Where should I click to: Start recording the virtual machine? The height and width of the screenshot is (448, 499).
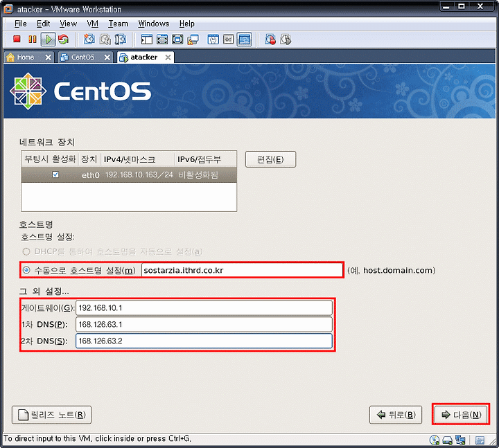pos(270,39)
